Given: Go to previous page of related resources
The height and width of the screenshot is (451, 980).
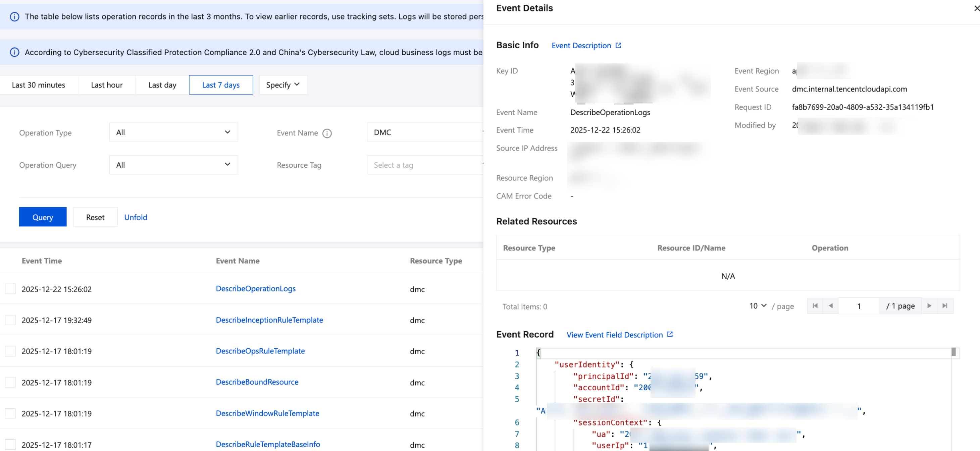Looking at the screenshot, I should click(830, 306).
